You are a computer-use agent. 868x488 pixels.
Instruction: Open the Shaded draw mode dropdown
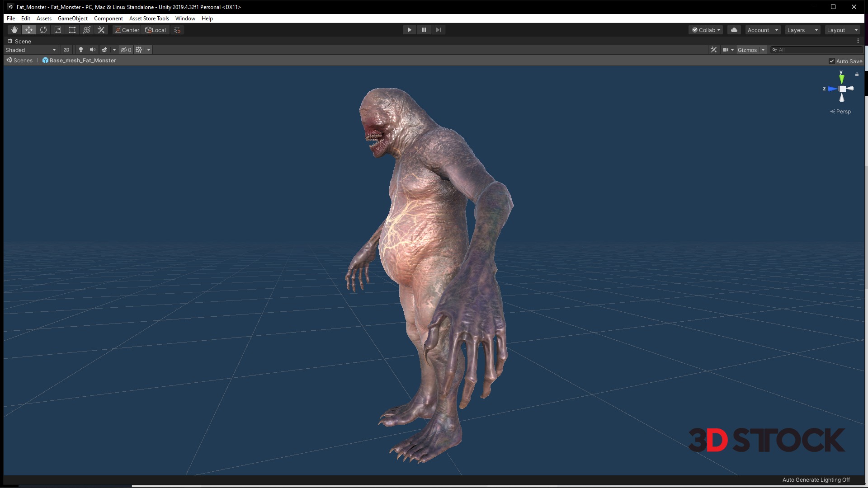tap(31, 50)
